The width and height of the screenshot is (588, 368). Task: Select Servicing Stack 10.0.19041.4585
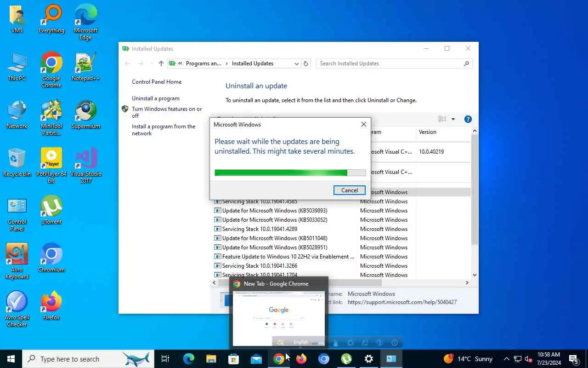260,201
